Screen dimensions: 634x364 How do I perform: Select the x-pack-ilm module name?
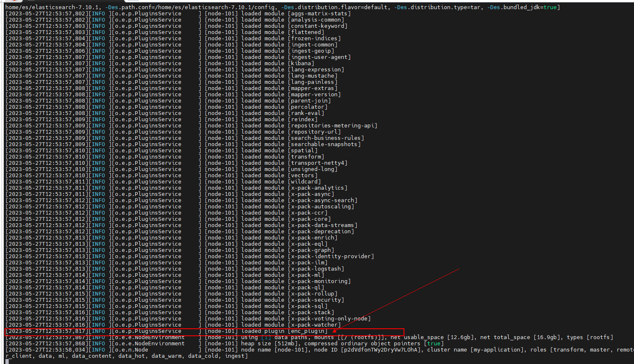click(308, 263)
